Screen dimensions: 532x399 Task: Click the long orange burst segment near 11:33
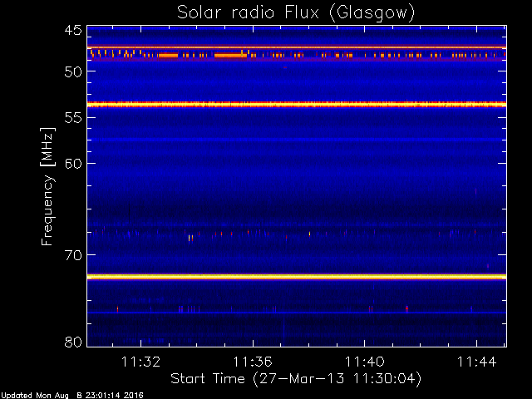click(168, 56)
